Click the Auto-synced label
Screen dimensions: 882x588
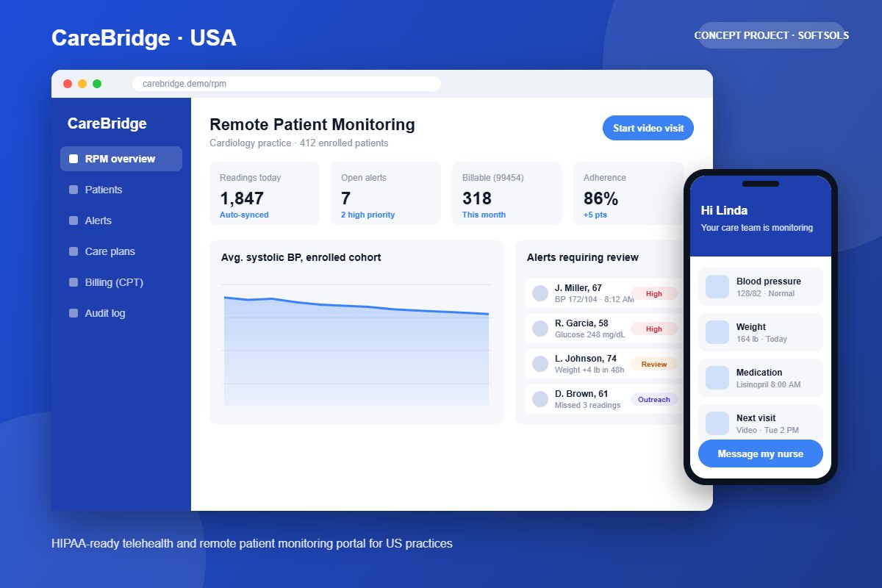[x=244, y=215]
